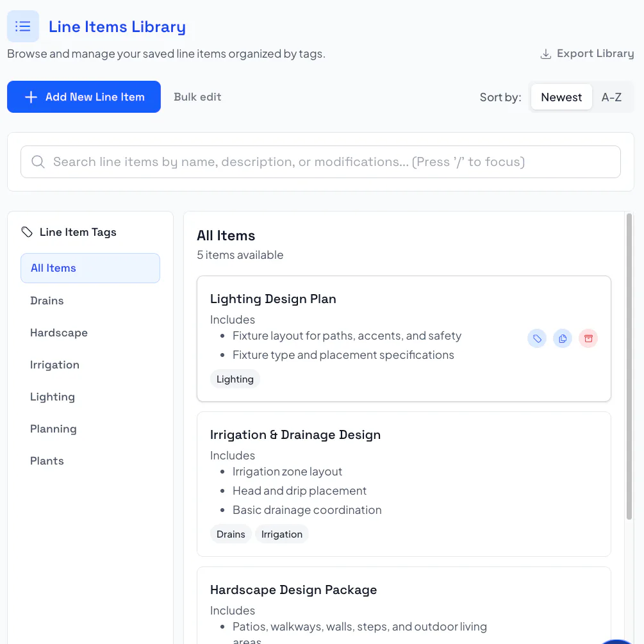Image resolution: width=644 pixels, height=644 pixels.
Task: Select the All Items tag filter
Action: point(90,268)
